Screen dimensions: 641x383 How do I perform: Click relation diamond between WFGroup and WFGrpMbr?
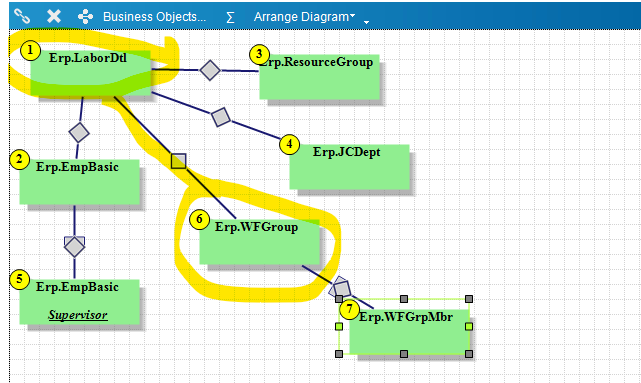341,288
